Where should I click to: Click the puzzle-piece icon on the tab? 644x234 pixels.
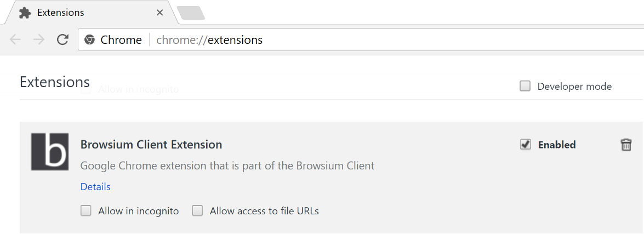tap(25, 13)
